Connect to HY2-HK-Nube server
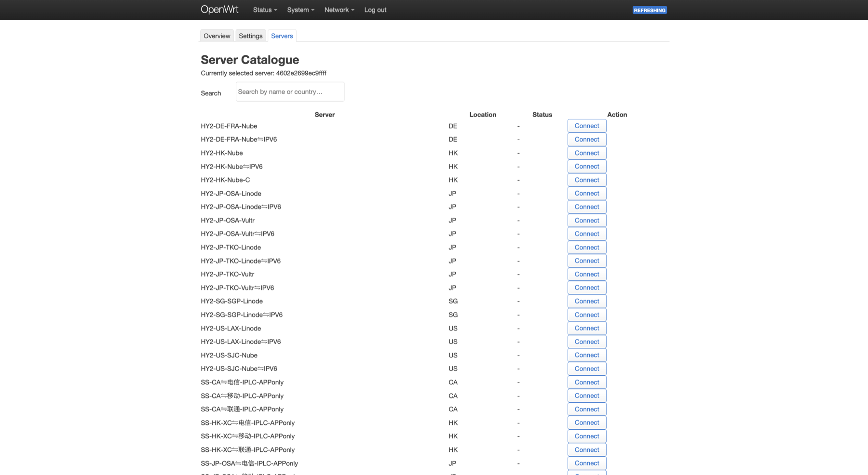This screenshot has width=868, height=475. (587, 153)
